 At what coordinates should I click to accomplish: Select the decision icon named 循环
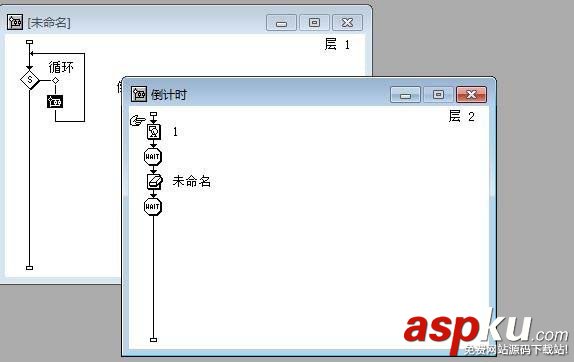tap(30, 80)
